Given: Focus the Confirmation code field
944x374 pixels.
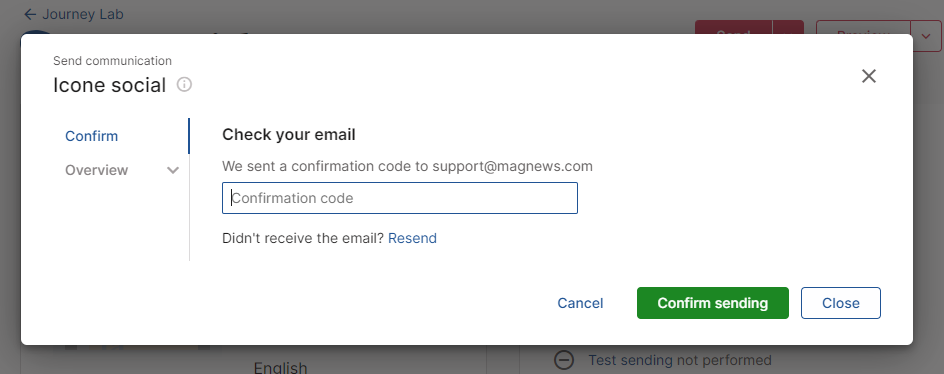Looking at the screenshot, I should tap(400, 198).
